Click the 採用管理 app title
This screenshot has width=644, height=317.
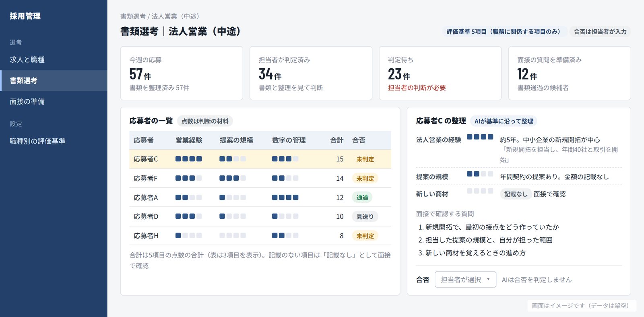pos(25,16)
